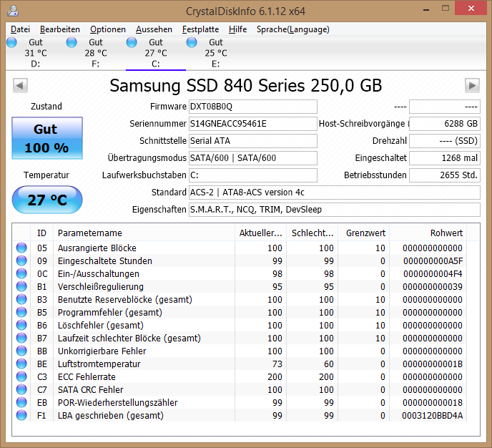
Task: Click status orb of Verschleißregulierung row
Action: [x=21, y=286]
